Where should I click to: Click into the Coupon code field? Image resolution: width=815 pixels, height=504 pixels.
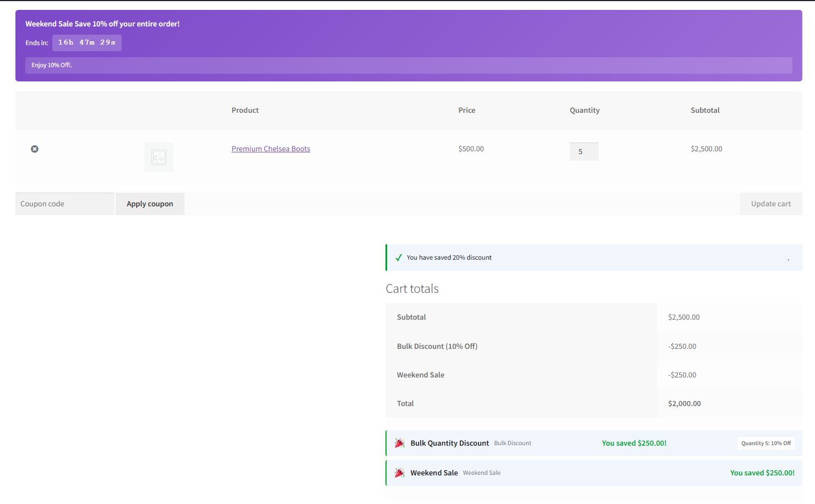click(64, 204)
